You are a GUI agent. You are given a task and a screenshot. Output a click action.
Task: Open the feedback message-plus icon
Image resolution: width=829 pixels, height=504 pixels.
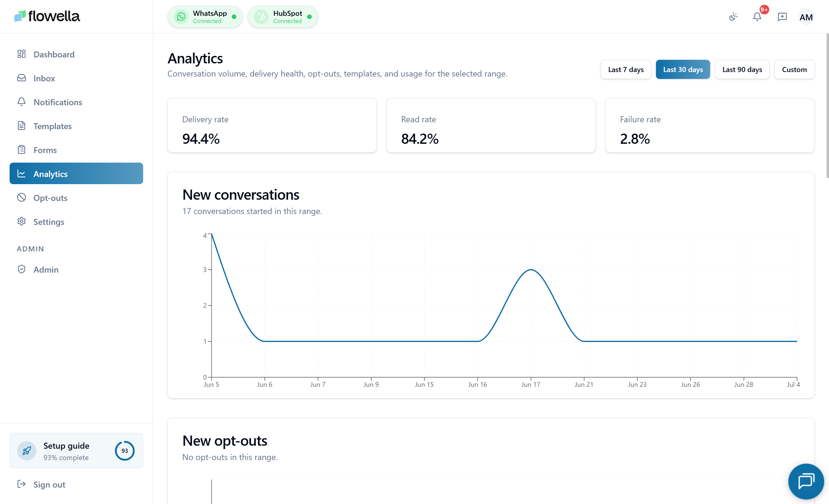(x=782, y=17)
